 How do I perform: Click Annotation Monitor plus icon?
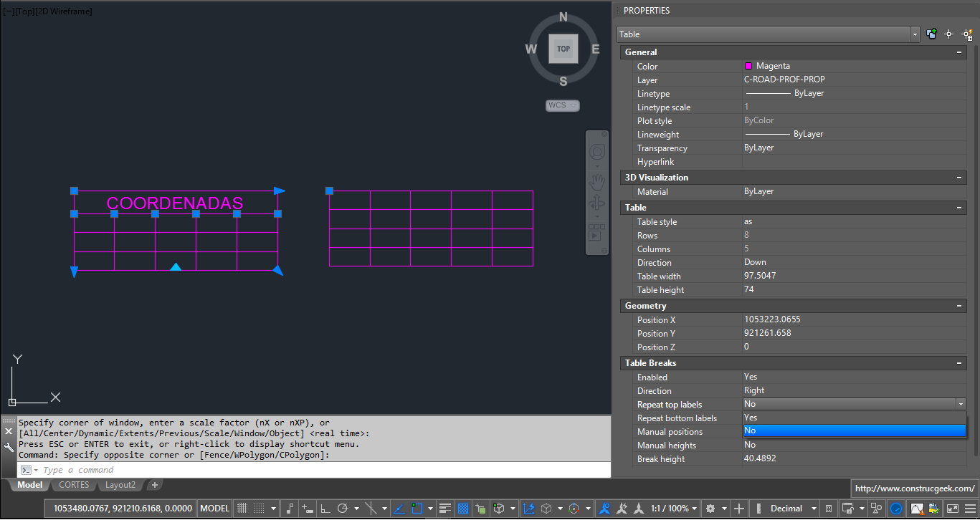click(x=739, y=509)
